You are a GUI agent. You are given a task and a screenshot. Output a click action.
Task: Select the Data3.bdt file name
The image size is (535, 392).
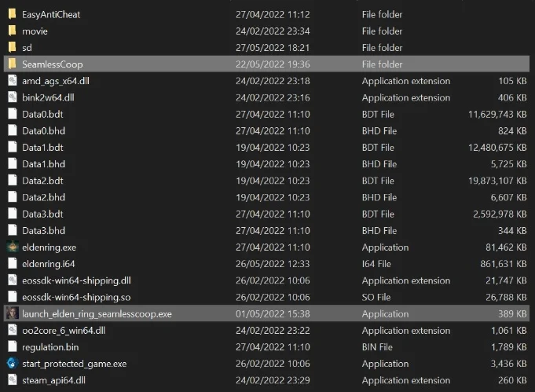pyautogui.click(x=42, y=214)
